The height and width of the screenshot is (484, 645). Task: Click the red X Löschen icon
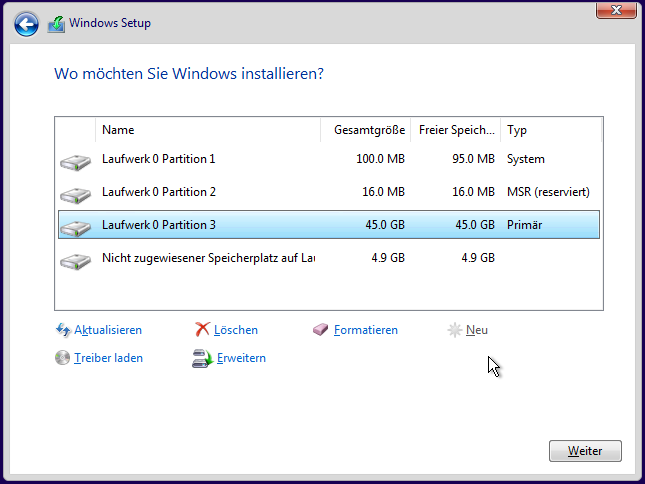(x=202, y=329)
